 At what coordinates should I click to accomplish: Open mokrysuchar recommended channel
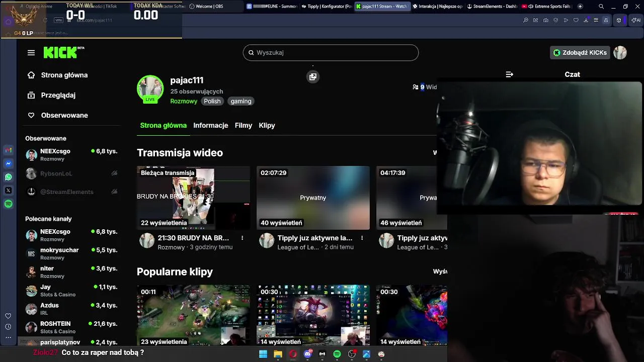point(72,253)
